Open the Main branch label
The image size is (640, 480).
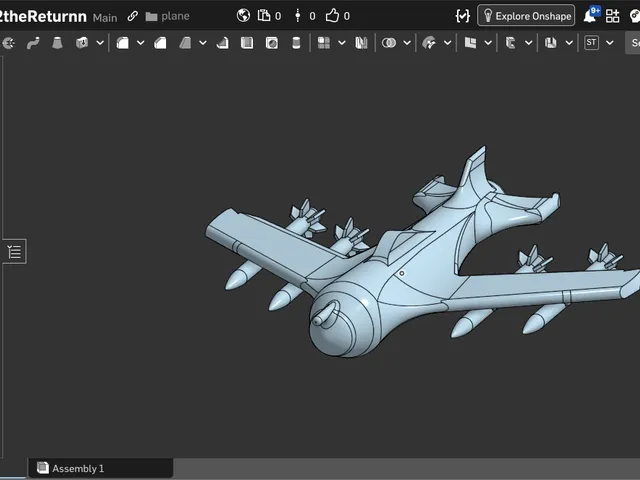(x=105, y=18)
